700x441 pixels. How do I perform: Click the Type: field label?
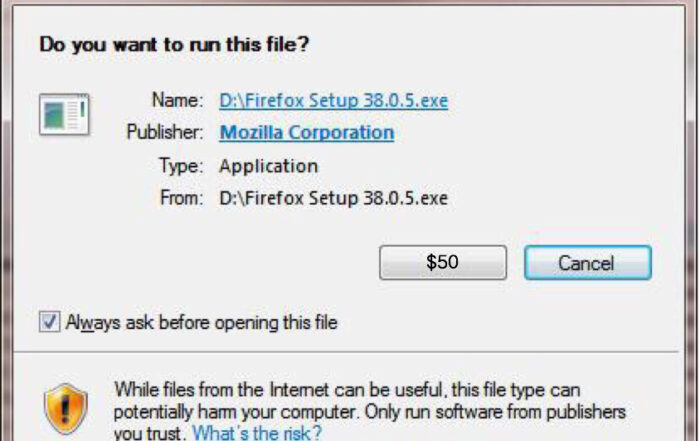tap(181, 166)
